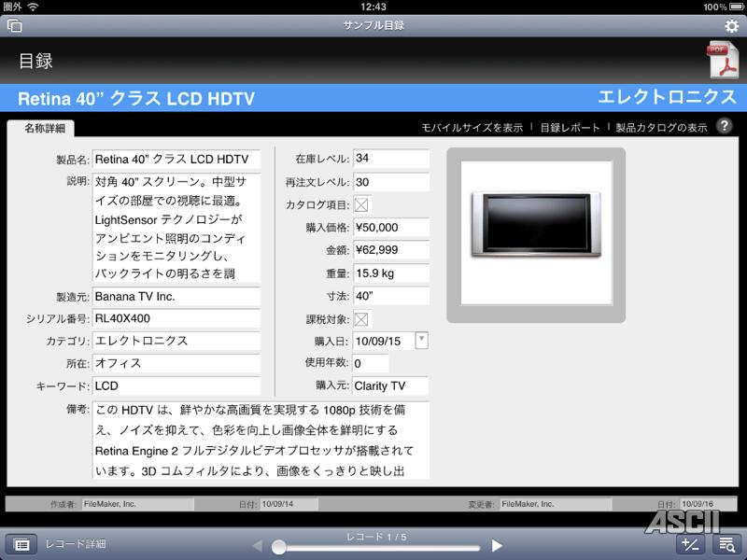Tap the creation date 10/09/14
This screenshot has height=560, width=747.
tap(289, 504)
